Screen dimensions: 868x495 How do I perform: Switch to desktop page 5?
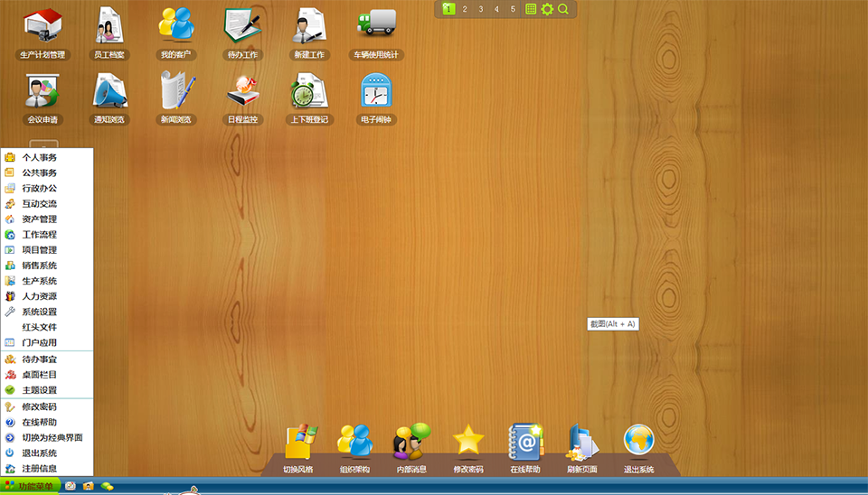pyautogui.click(x=513, y=9)
